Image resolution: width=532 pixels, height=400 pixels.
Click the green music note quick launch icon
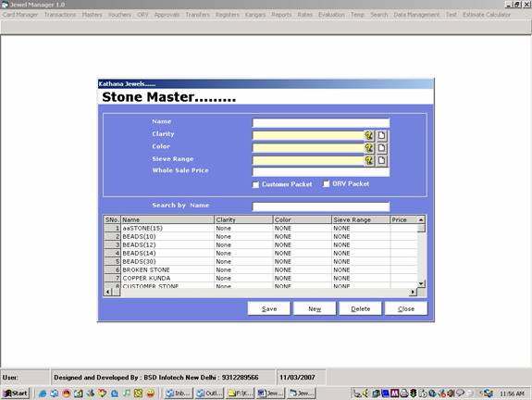[x=127, y=394]
